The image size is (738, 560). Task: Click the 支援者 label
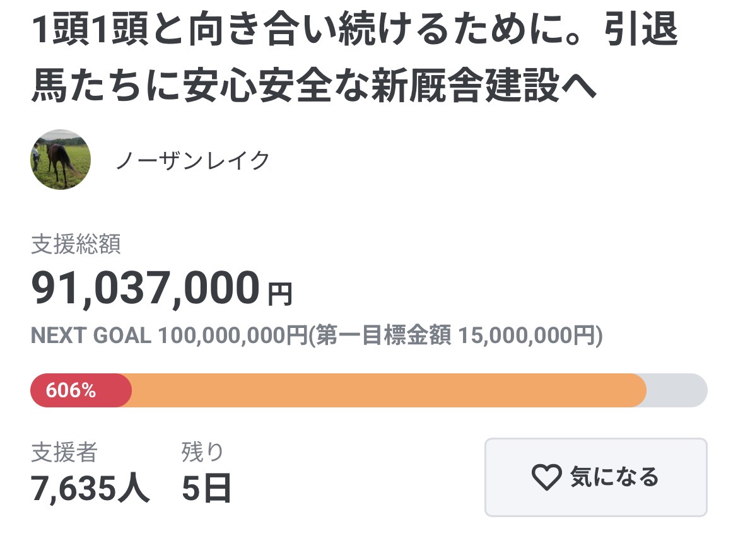[x=64, y=452]
